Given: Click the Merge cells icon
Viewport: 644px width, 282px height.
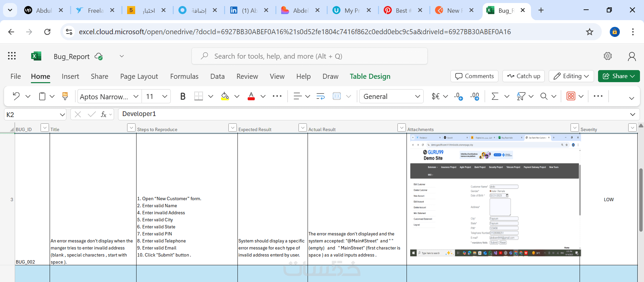Looking at the screenshot, I should click(337, 96).
